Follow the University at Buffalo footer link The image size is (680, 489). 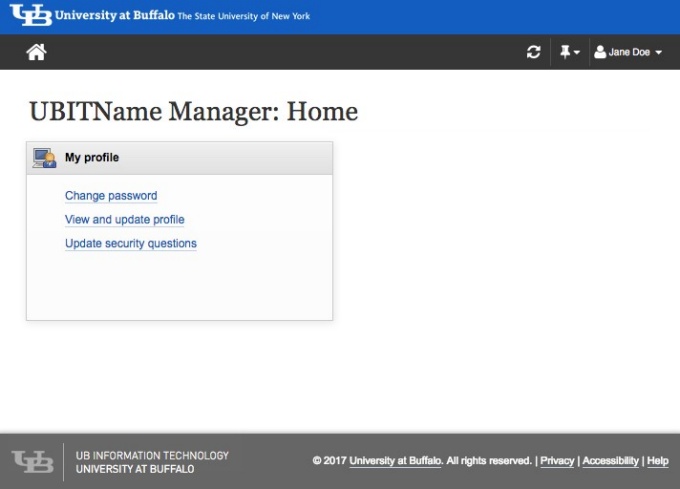tap(395, 461)
